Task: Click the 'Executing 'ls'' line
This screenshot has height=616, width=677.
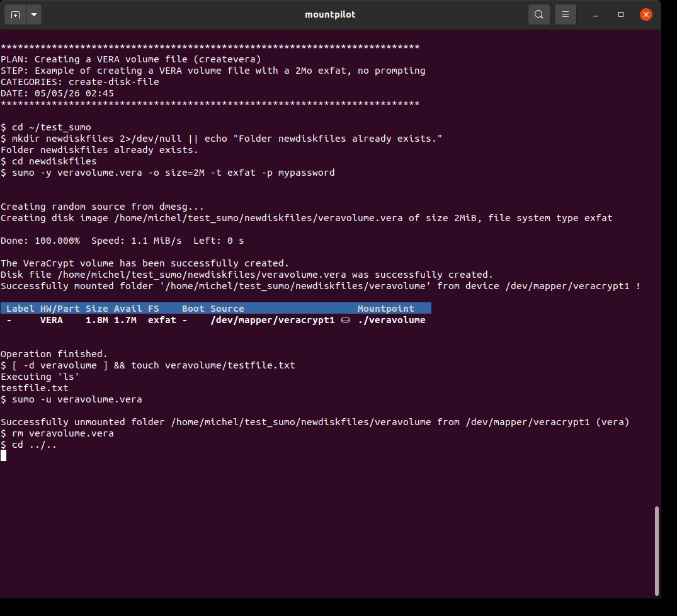Action: click(40, 377)
